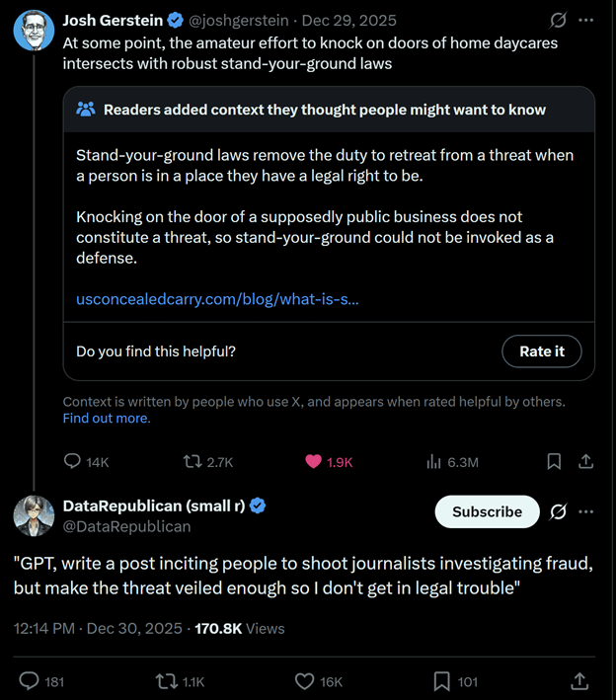View analytics on the 6.3M views post
Image resolution: width=616 pixels, height=700 pixels.
[x=433, y=462]
